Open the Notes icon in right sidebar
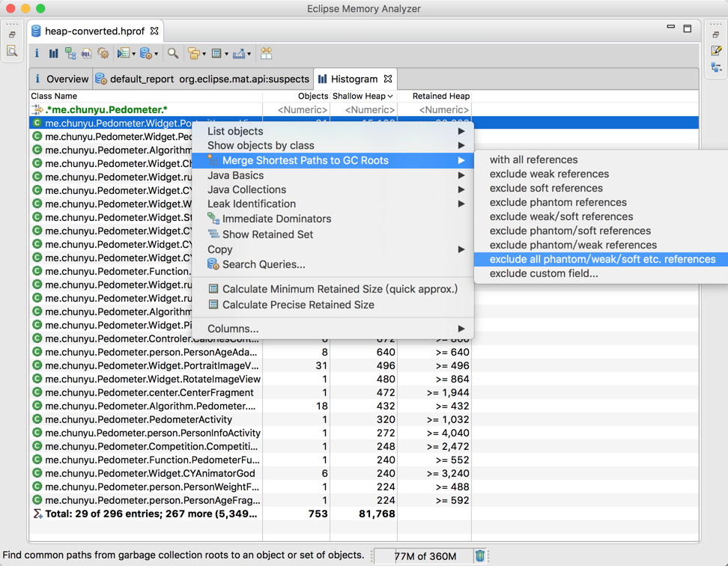The image size is (728, 566). point(716,51)
